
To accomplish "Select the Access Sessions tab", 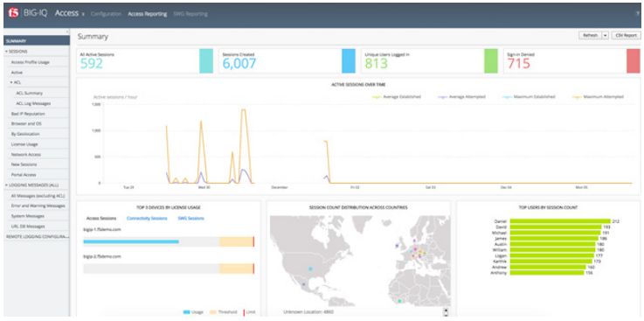I will tap(101, 219).
